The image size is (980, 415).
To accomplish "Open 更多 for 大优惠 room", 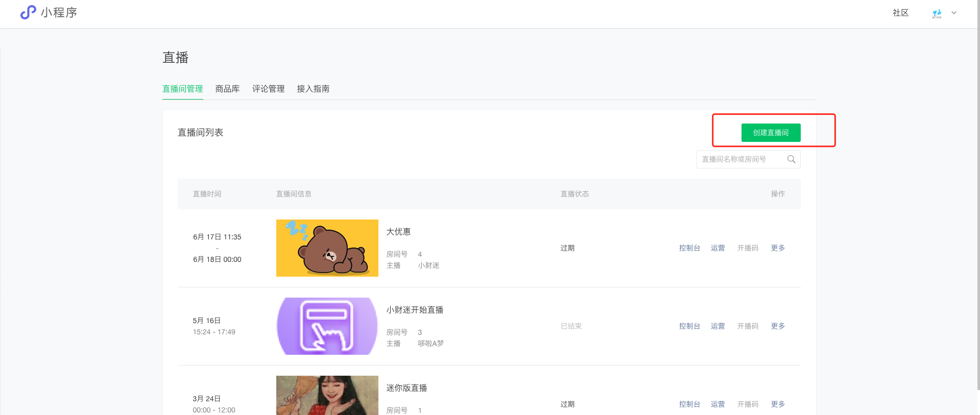I will 778,248.
